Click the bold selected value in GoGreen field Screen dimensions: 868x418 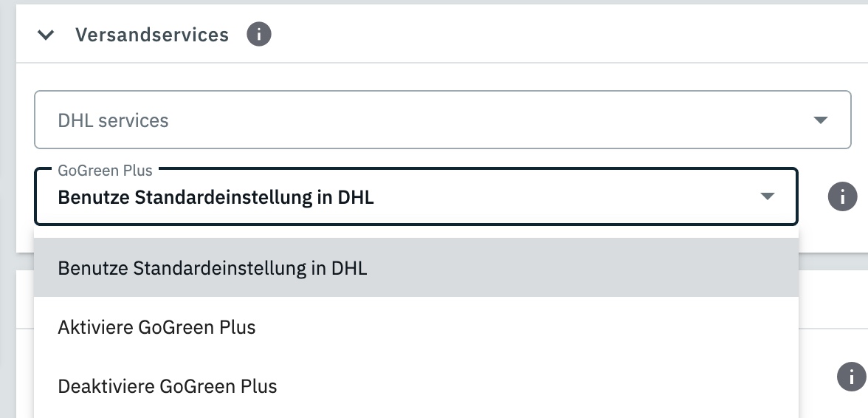coord(216,198)
